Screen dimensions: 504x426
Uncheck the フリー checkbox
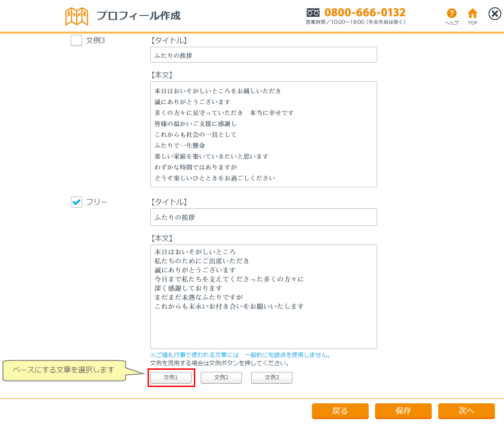click(x=77, y=202)
